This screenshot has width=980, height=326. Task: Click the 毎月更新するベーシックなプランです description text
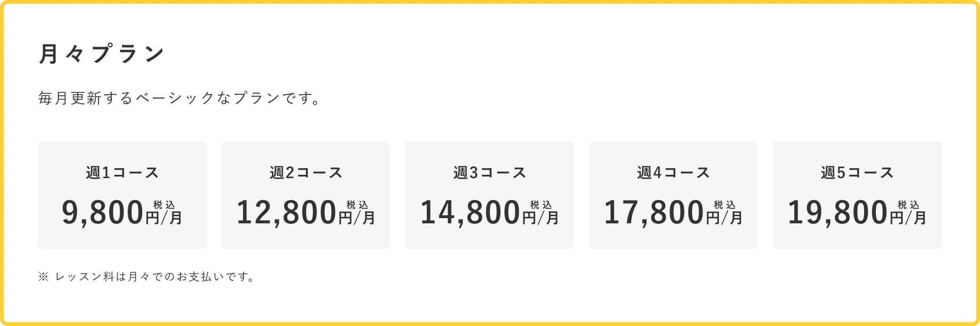[x=179, y=98]
